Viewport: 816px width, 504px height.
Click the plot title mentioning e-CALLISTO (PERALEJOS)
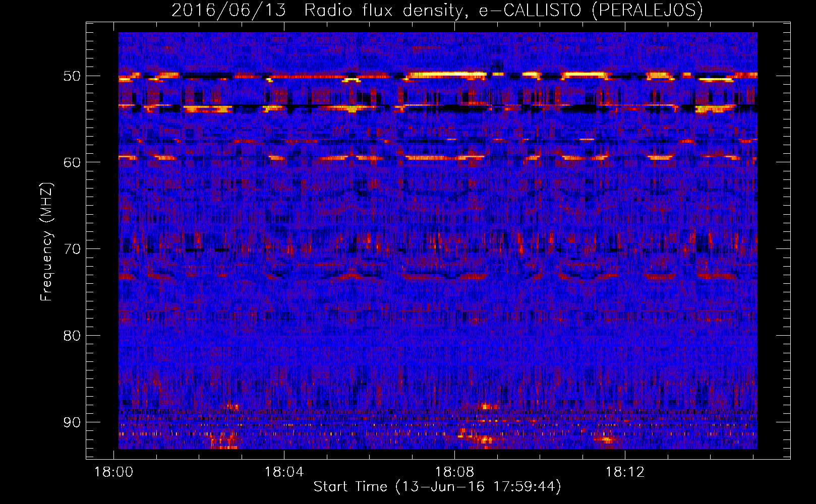click(437, 10)
